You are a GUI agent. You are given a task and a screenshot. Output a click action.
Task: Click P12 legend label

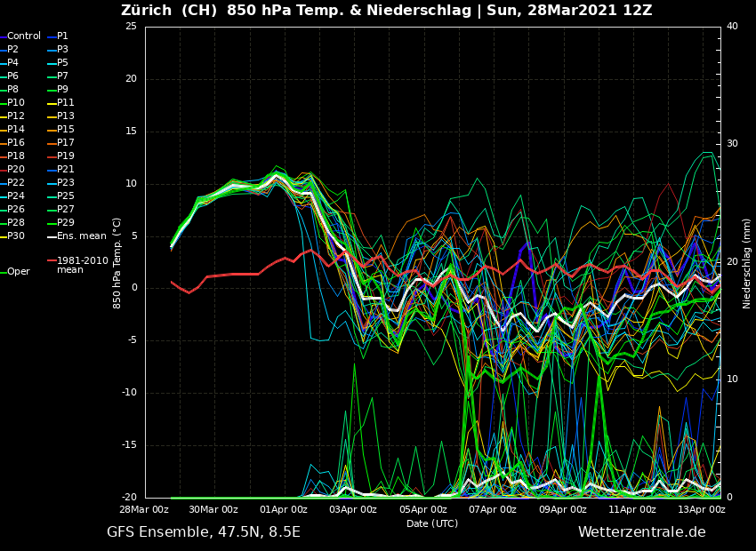pyautogui.click(x=16, y=116)
